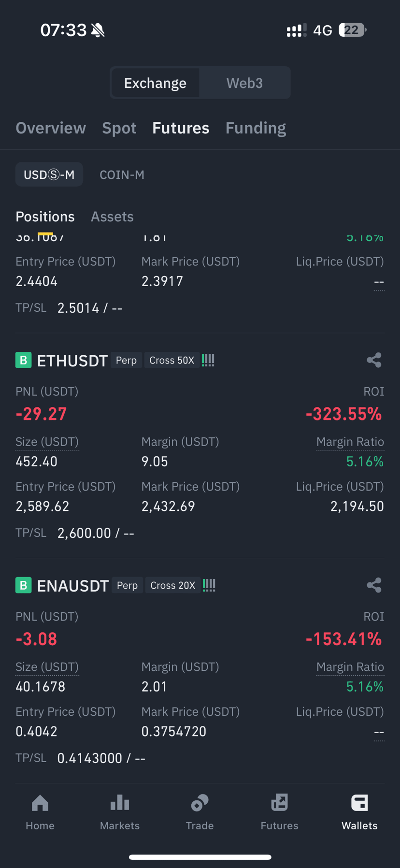Open Futures in bottom navigation
Viewport: 400px width, 868px height.
pos(279,812)
